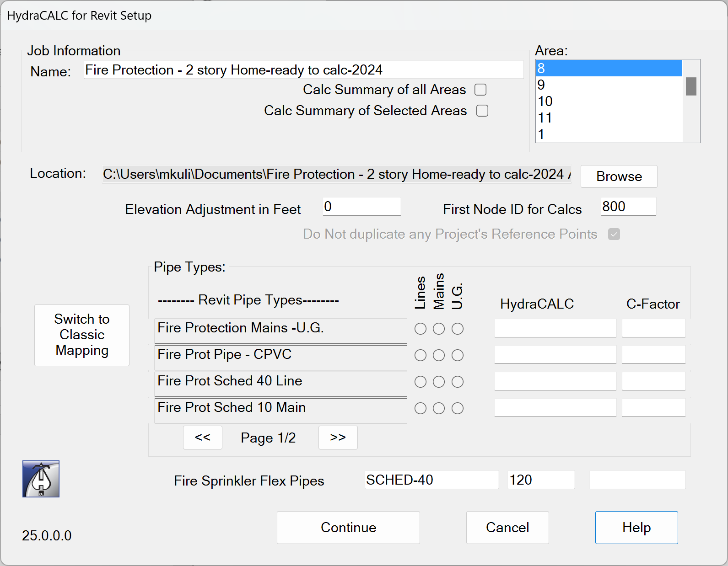This screenshot has height=566, width=728.
Task: Select area 10 in Area list
Action: click(609, 101)
